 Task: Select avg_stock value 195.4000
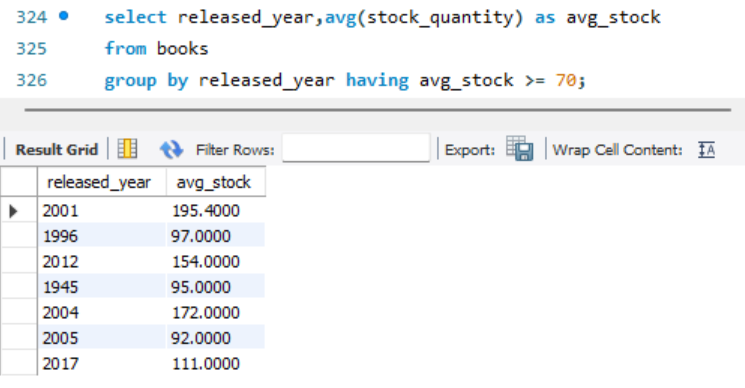tap(216, 211)
